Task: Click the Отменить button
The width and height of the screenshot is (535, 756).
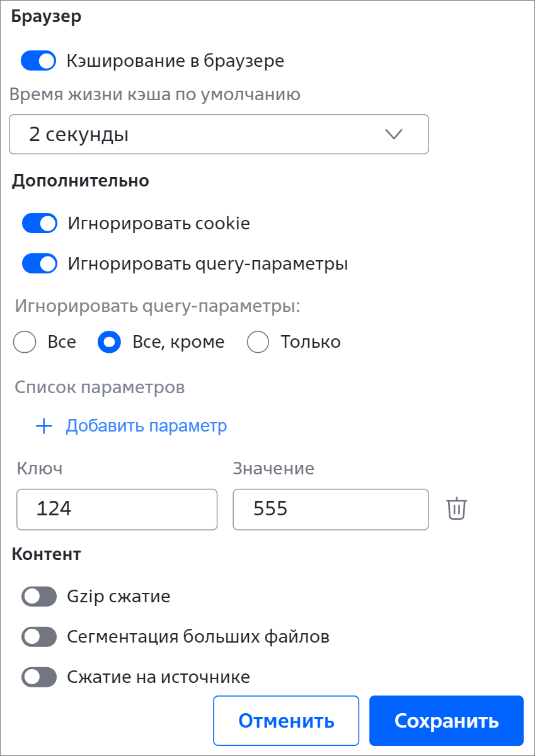Action: [x=286, y=721]
